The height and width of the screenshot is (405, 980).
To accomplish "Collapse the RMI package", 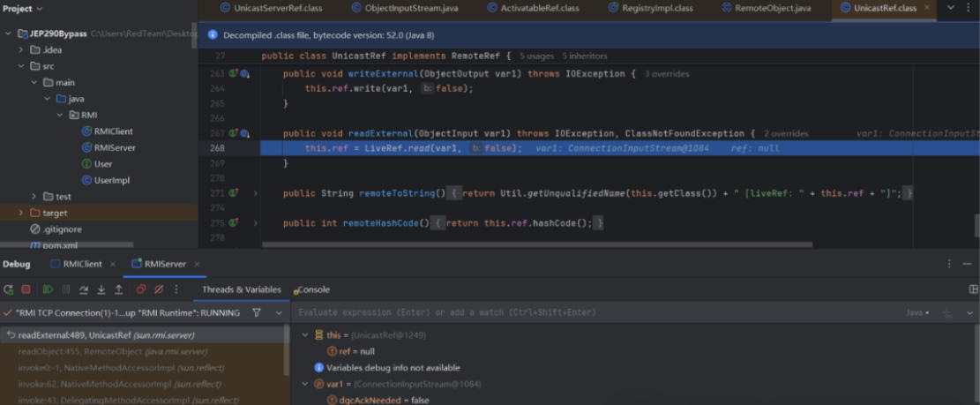I will coord(60,115).
